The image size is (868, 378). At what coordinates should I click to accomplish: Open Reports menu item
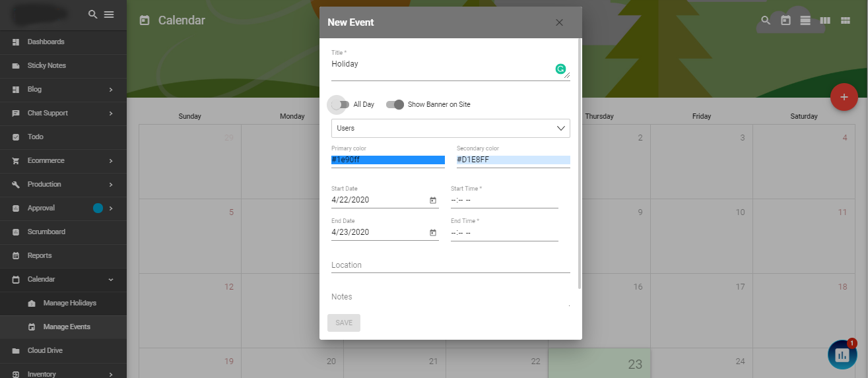coord(63,256)
